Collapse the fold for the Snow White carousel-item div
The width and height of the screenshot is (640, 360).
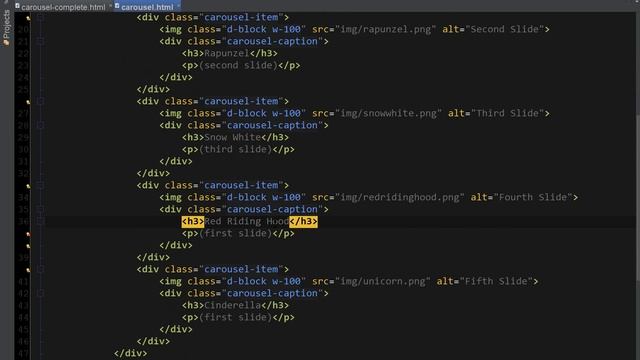(x=40, y=101)
